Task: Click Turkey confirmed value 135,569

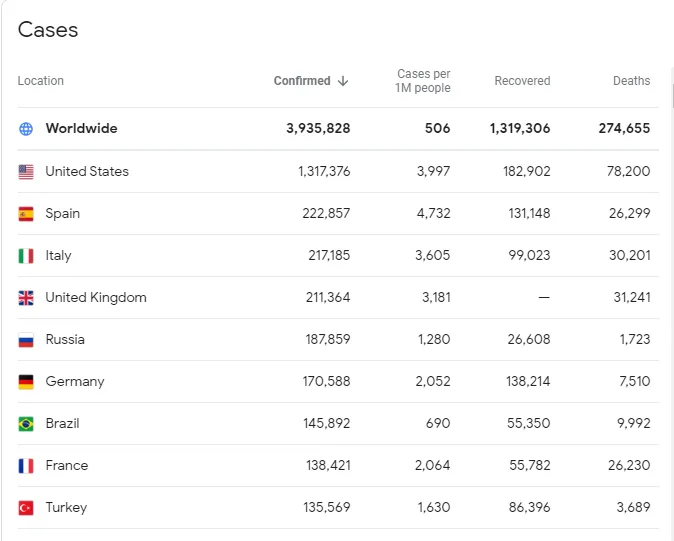Action: (327, 507)
